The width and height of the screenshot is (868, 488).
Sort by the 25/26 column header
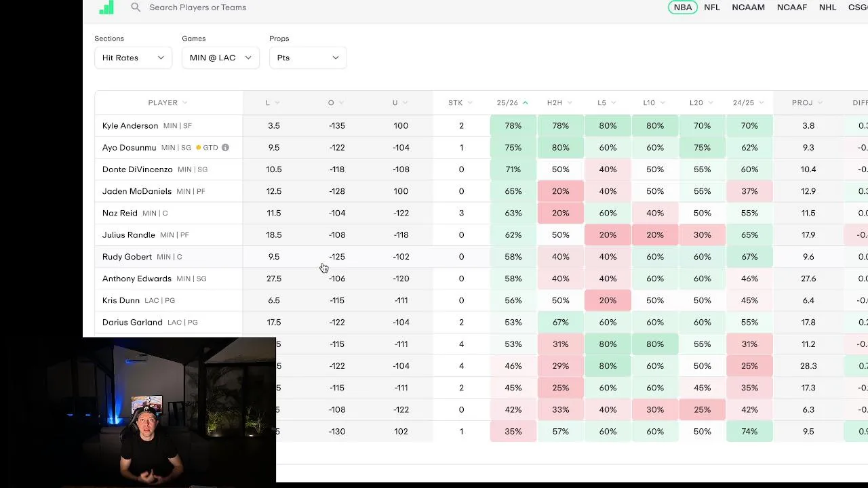tap(512, 103)
